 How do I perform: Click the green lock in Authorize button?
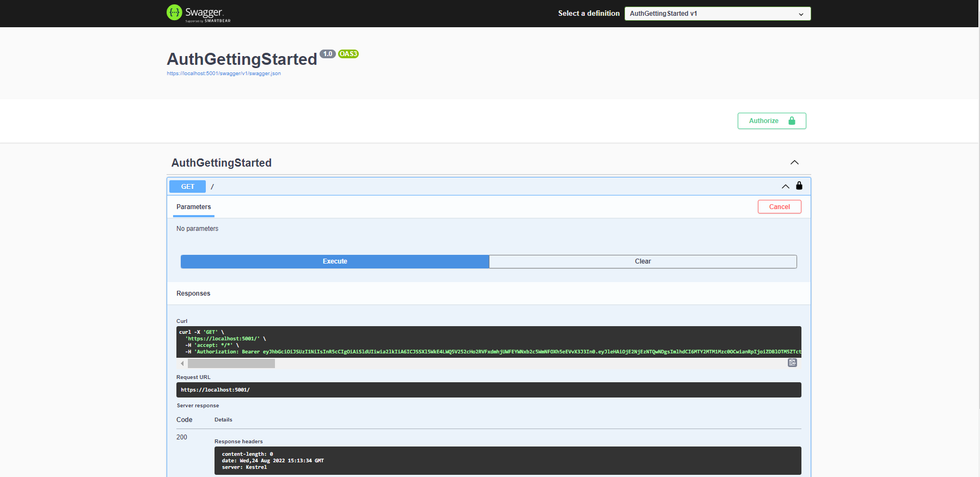click(792, 121)
